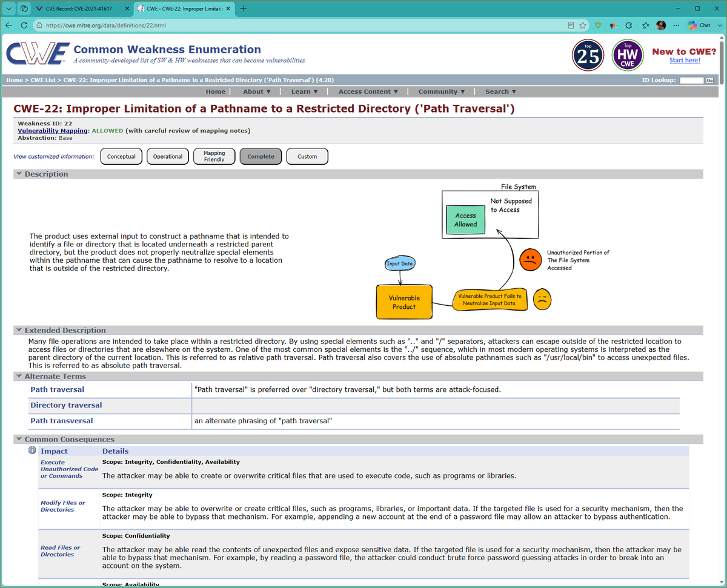This screenshot has width=727, height=588.
Task: Go back using the browser back arrow
Action: pos(9,25)
